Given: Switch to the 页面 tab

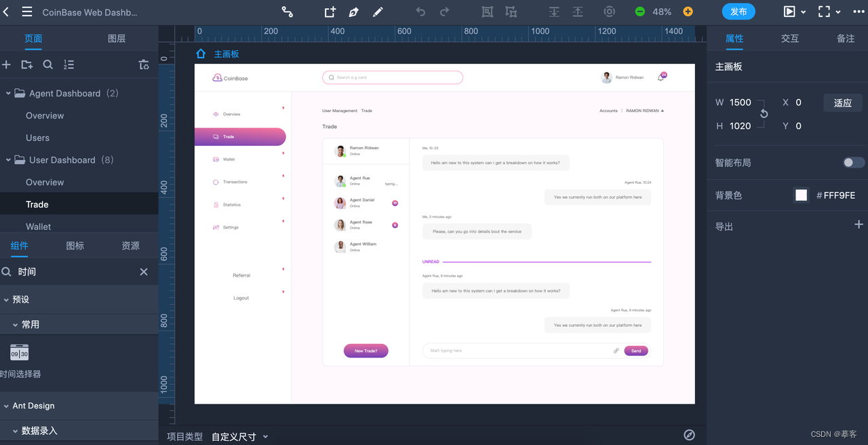Looking at the screenshot, I should 33,39.
